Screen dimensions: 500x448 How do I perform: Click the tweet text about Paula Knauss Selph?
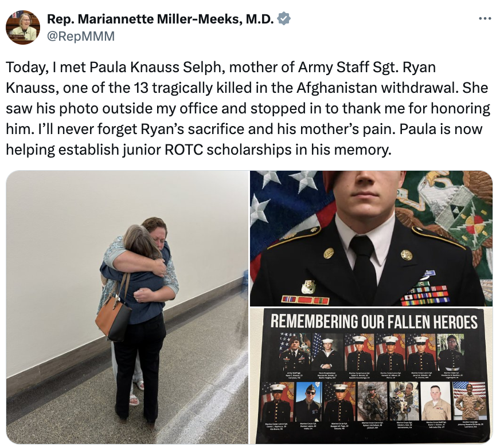coord(248,108)
